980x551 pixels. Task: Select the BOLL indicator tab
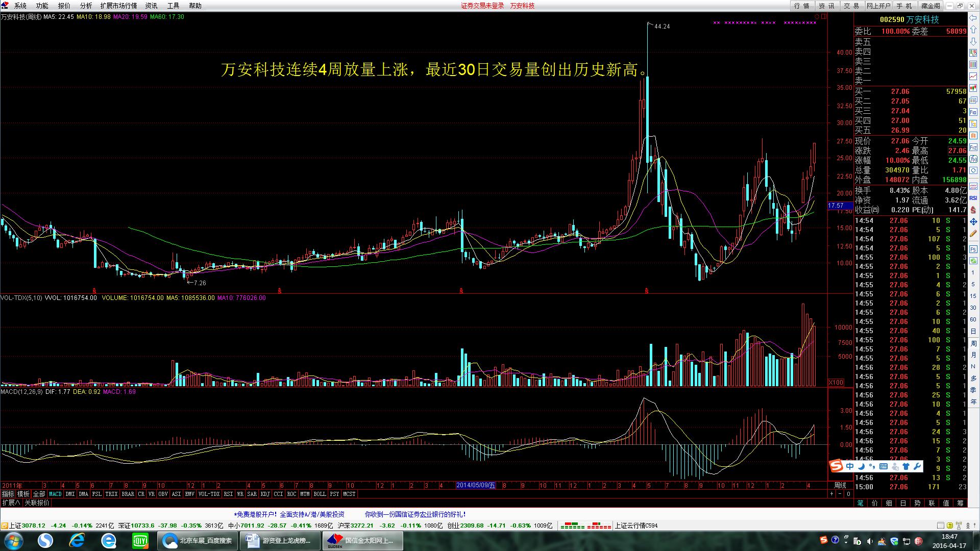coord(320,494)
